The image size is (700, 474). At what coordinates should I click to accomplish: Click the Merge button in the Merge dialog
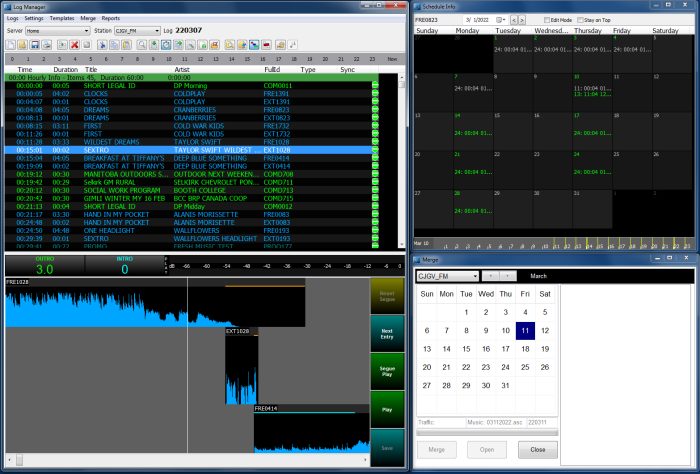click(x=436, y=449)
